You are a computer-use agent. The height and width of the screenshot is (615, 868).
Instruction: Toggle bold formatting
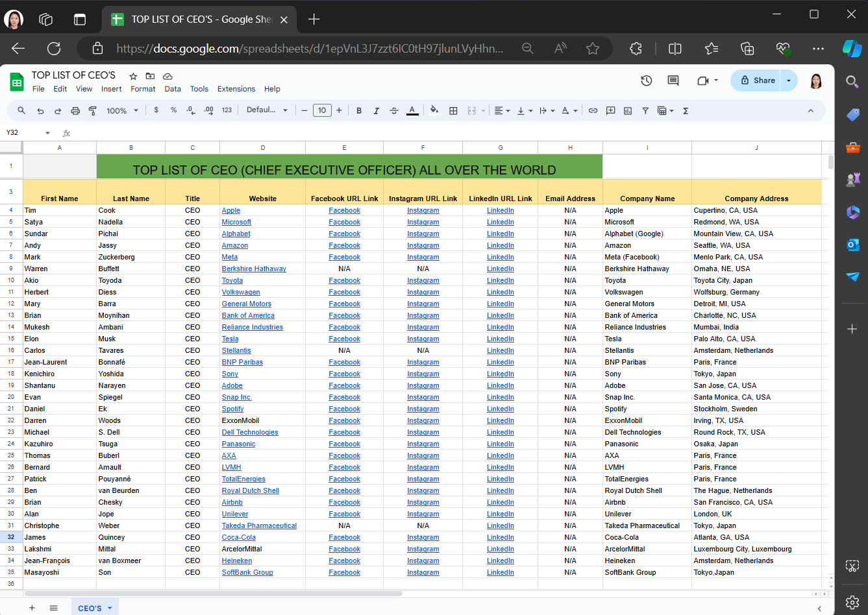[x=359, y=111]
